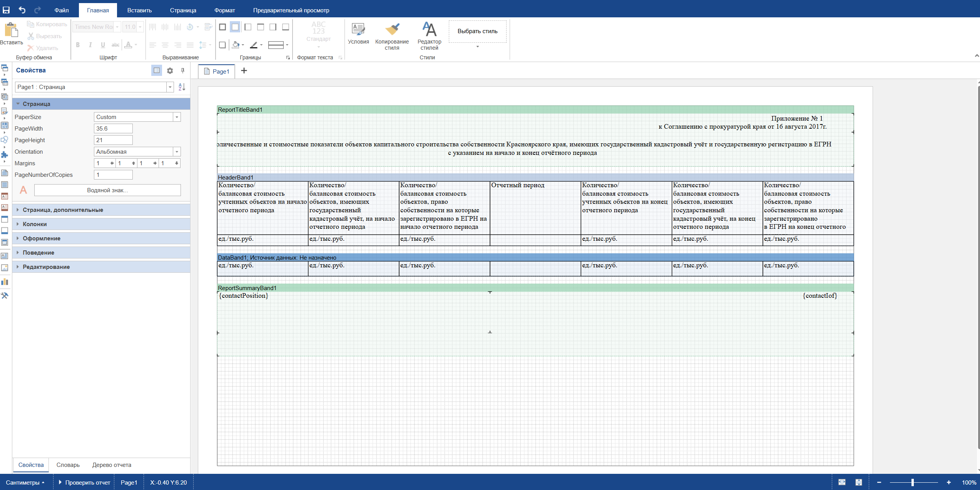Toggle the categorized properties view button
Viewport: 980px width, 490px height.
157,70
